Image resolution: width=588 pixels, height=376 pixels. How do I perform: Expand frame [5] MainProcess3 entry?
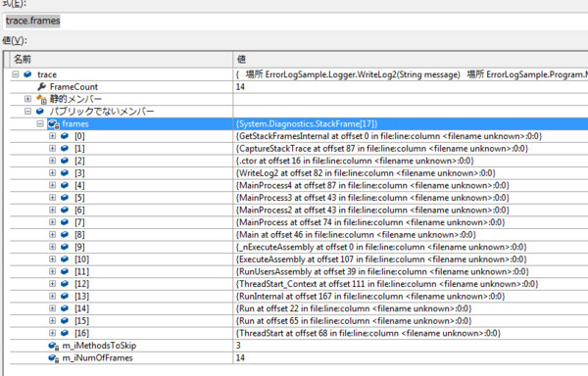point(53,198)
